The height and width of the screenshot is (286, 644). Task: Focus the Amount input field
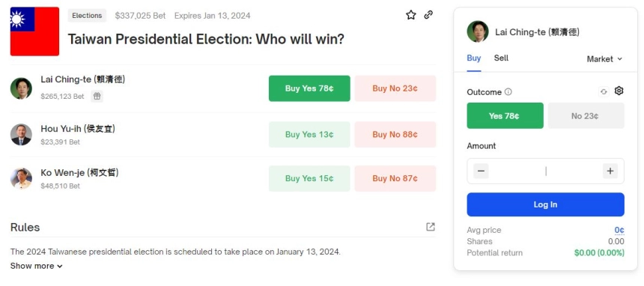coord(545,171)
